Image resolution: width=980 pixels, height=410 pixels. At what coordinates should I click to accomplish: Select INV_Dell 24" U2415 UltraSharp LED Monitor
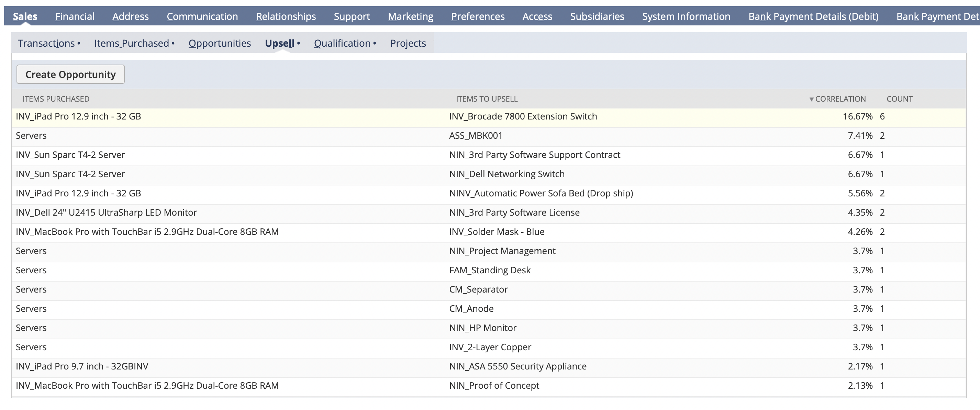point(106,213)
